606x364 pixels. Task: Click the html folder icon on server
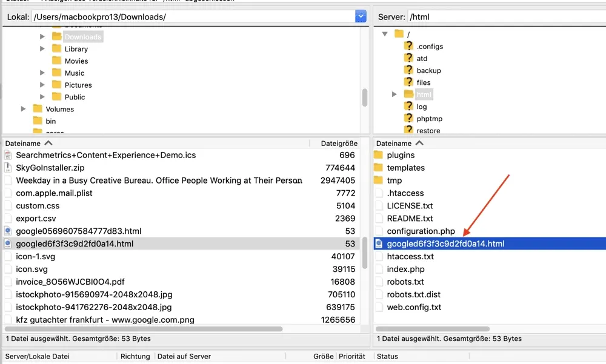tap(409, 94)
